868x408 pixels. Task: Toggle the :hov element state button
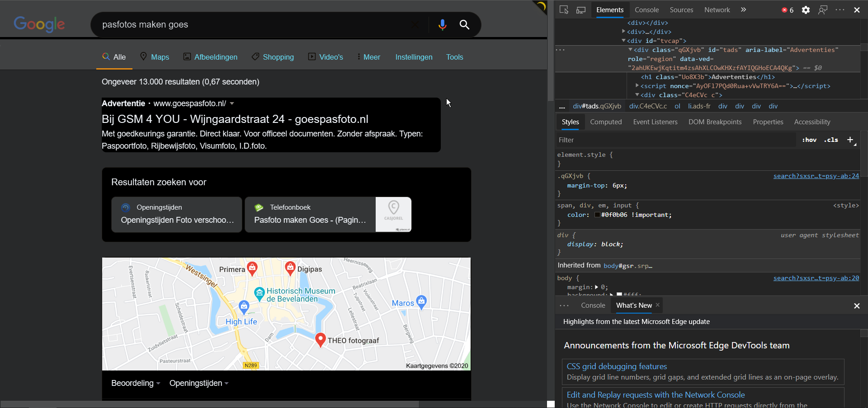[x=809, y=140]
